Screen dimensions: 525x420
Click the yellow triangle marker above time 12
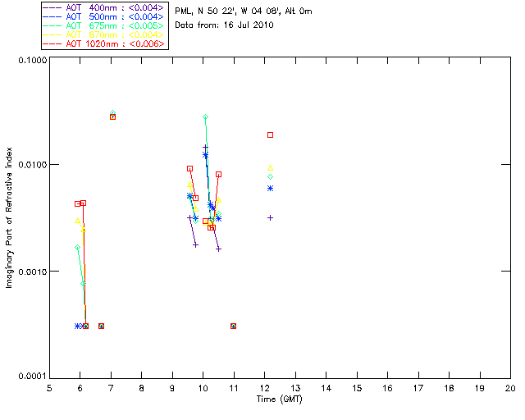point(270,168)
